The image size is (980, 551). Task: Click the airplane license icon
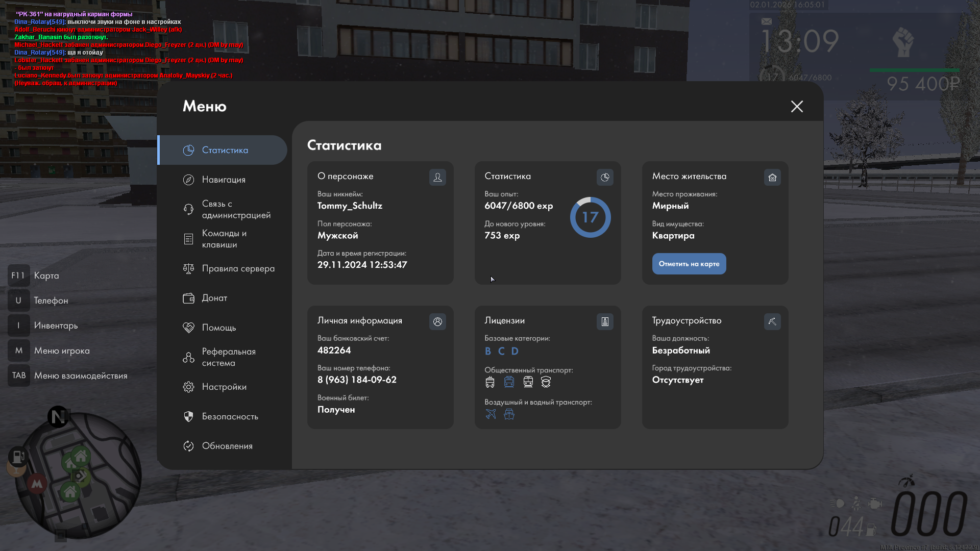pyautogui.click(x=491, y=414)
